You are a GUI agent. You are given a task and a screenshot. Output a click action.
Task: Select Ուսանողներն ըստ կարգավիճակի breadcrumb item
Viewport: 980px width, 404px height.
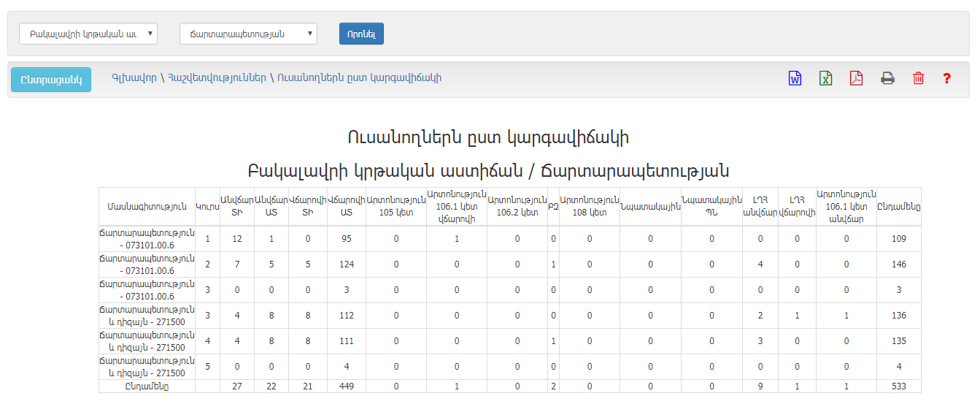point(360,77)
